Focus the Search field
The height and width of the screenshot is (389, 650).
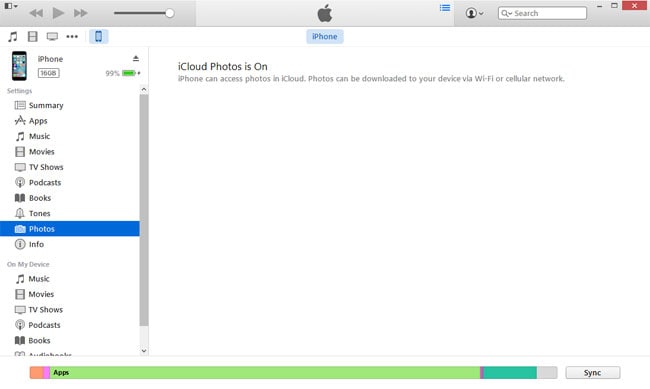tap(542, 13)
